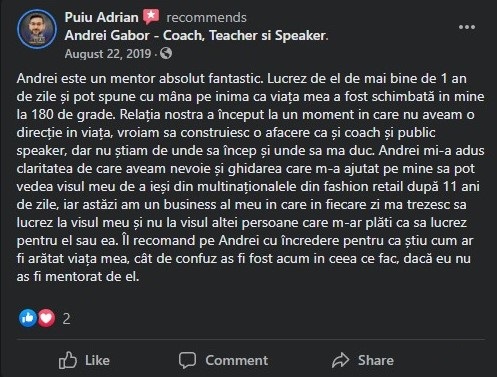Open the reaction count of 2
Screen dimensions: 497x377
point(67,319)
